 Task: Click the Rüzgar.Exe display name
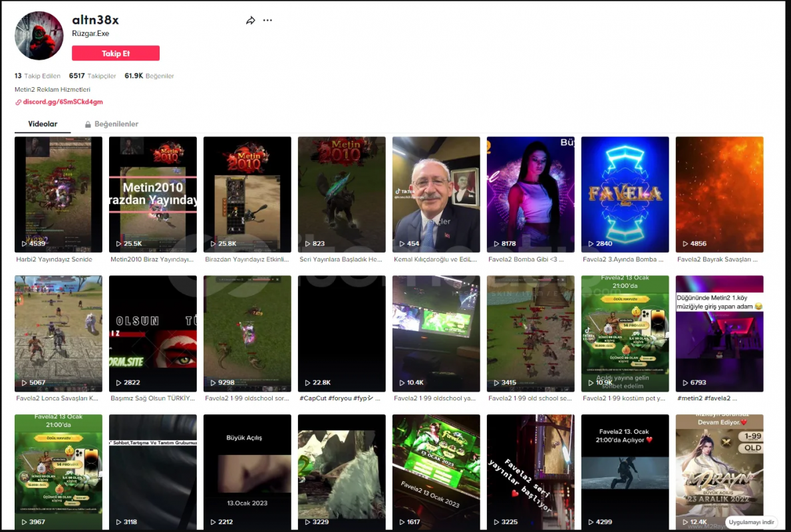pyautogui.click(x=90, y=33)
